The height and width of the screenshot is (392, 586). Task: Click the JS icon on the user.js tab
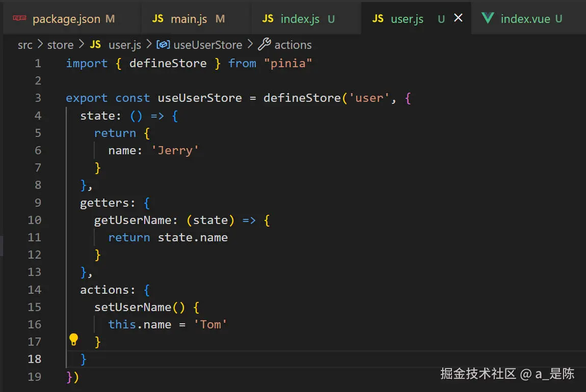click(378, 19)
